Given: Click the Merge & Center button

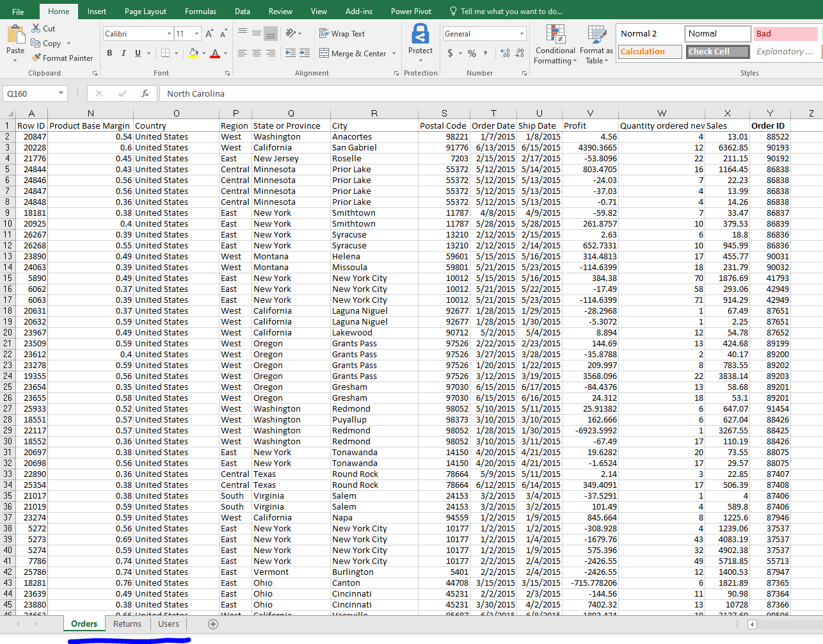Looking at the screenshot, I should tap(353, 54).
